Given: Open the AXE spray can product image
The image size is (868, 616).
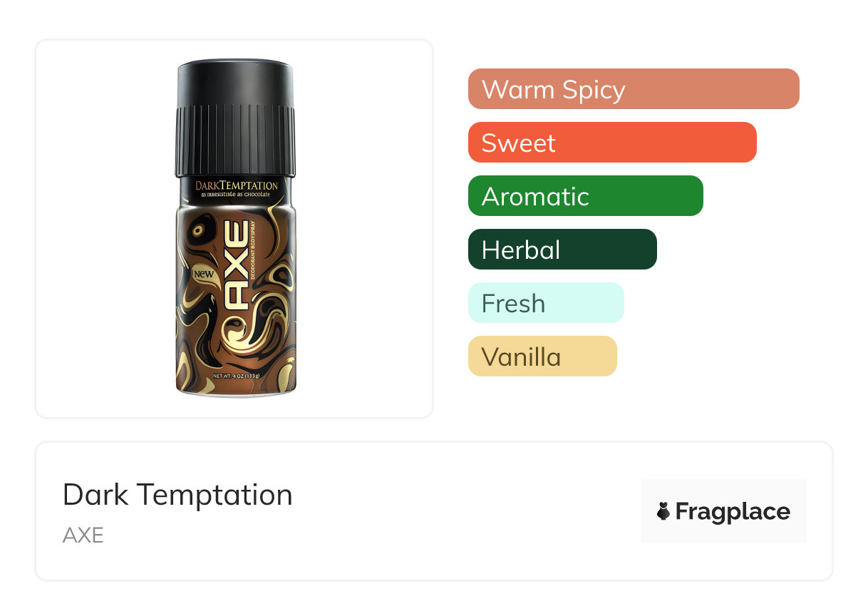Looking at the screenshot, I should click(235, 228).
